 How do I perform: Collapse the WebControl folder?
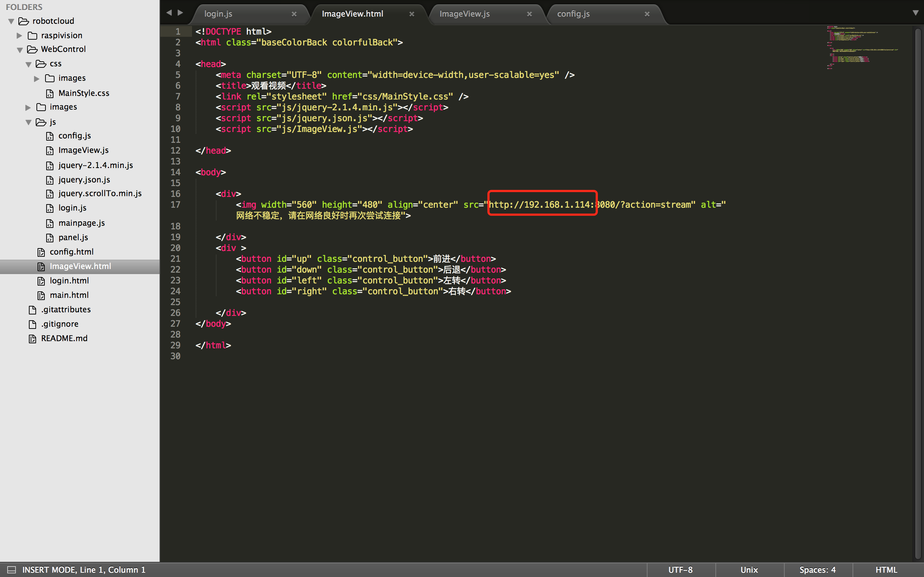(20, 50)
